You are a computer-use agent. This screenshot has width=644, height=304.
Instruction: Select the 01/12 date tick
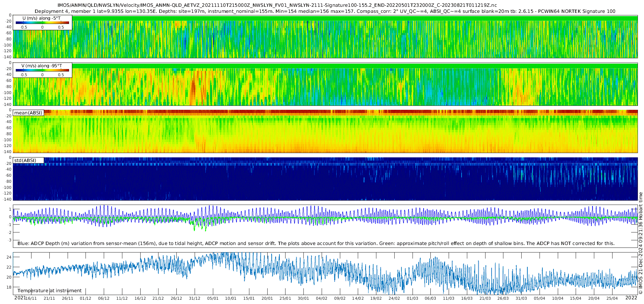coord(86,299)
